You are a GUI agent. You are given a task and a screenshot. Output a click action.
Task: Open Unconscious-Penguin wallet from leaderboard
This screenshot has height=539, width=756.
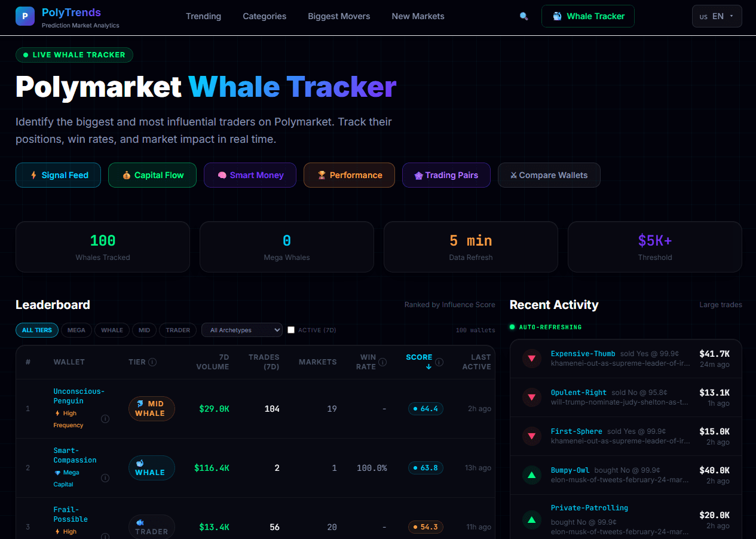[79, 396]
